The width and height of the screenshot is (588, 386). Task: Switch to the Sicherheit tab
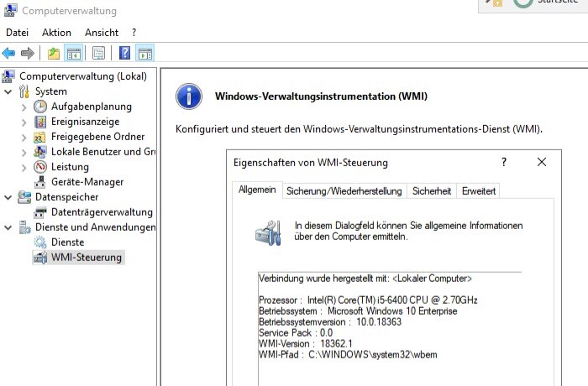tap(432, 191)
